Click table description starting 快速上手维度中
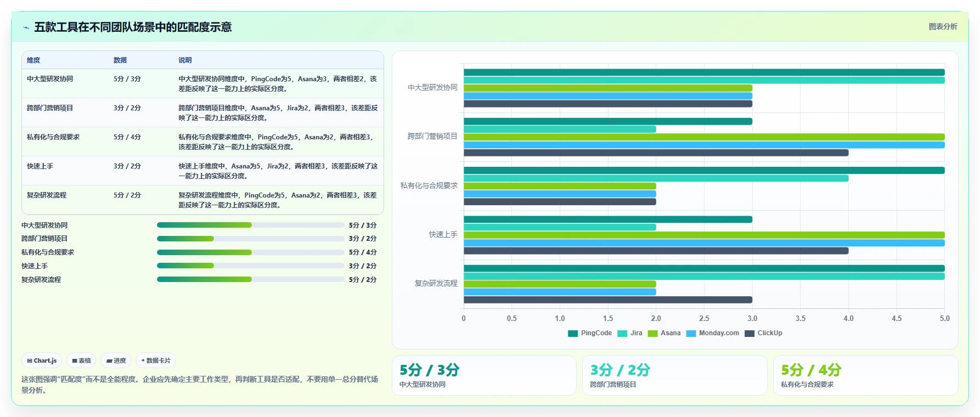This screenshot has height=417, width=980. coord(278,171)
